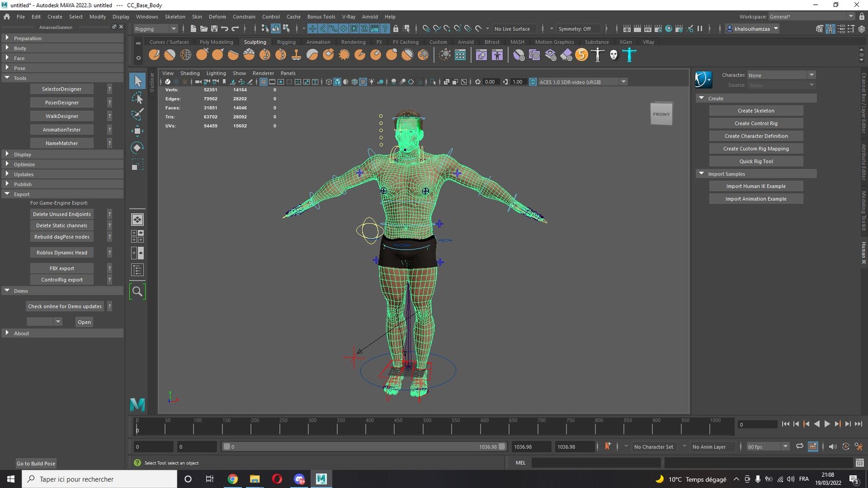Screen dimensions: 868x488
Task: Click Create Skeleton button
Action: point(756,111)
